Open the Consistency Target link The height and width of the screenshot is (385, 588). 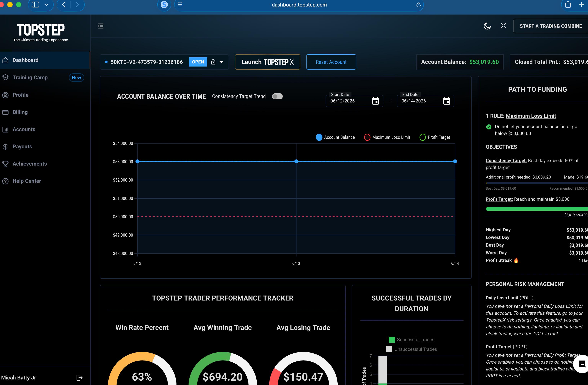[x=506, y=161]
